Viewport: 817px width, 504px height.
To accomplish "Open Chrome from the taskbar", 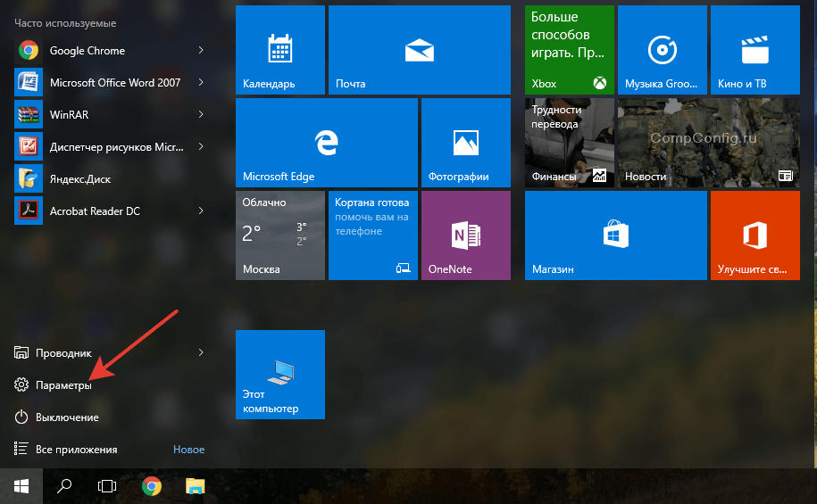I will coord(152,486).
